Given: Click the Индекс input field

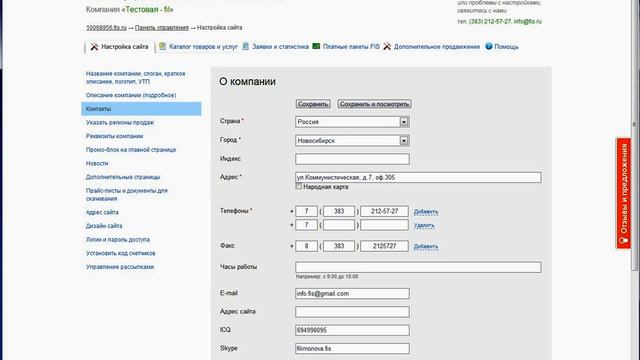Looking at the screenshot, I should (x=352, y=159).
